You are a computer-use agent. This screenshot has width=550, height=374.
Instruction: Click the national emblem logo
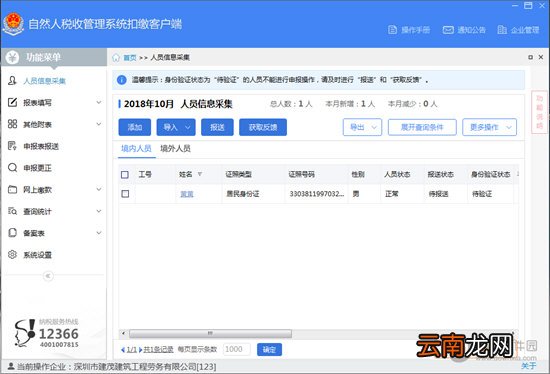pos(13,24)
